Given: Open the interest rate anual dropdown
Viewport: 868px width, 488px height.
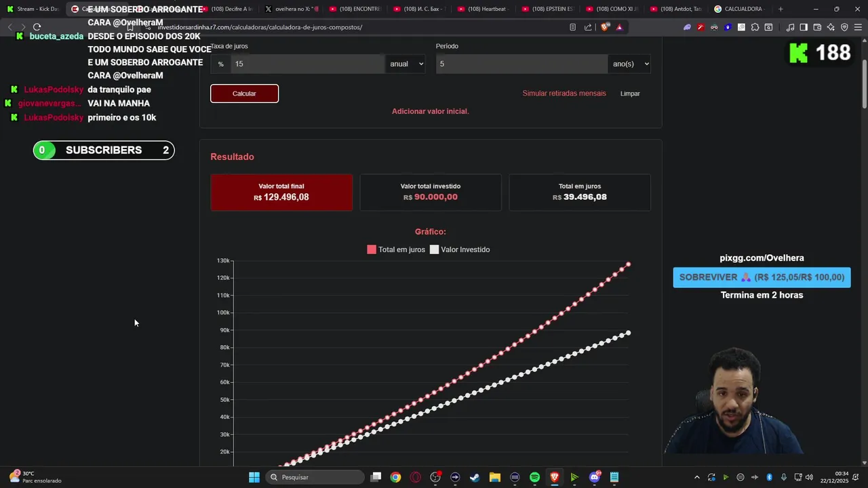Looking at the screenshot, I should [406, 64].
